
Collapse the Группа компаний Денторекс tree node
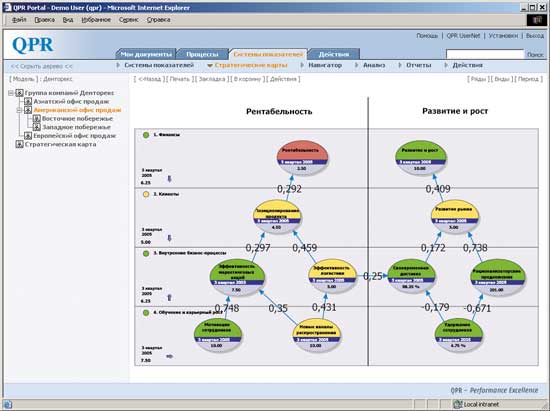pyautogui.click(x=11, y=93)
